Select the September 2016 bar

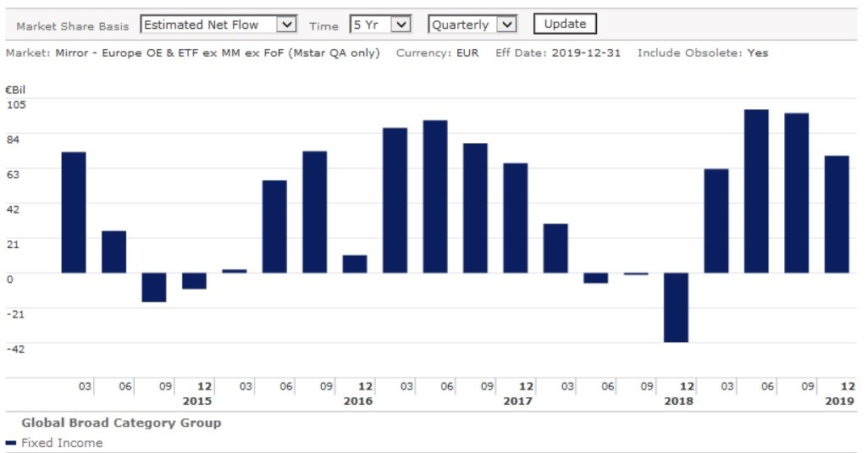pyautogui.click(x=315, y=212)
